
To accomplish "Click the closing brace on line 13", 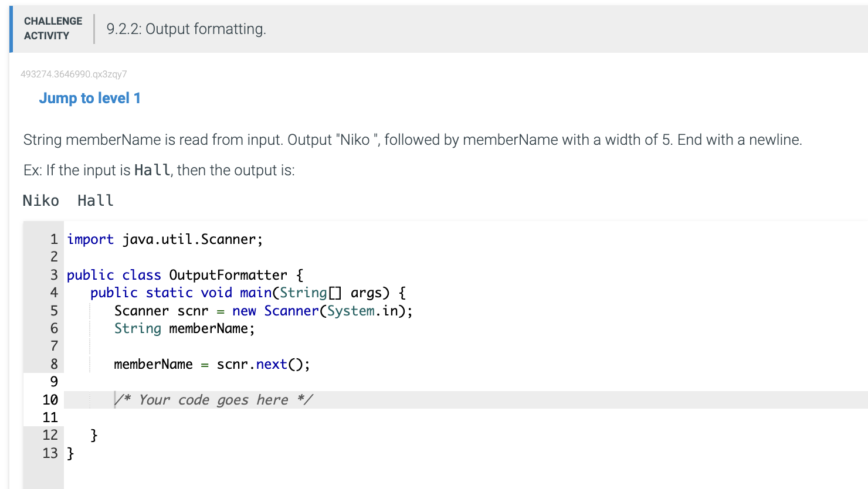I will (x=69, y=453).
